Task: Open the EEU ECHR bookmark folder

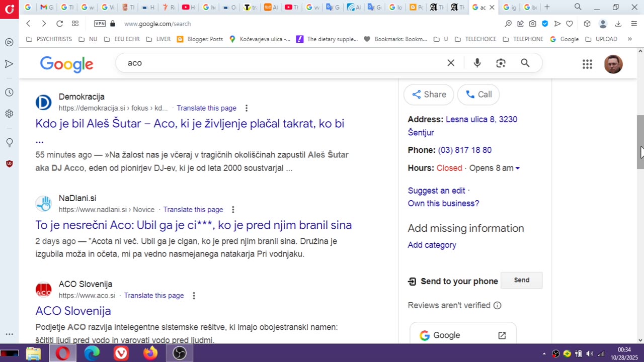Action: tap(121, 39)
